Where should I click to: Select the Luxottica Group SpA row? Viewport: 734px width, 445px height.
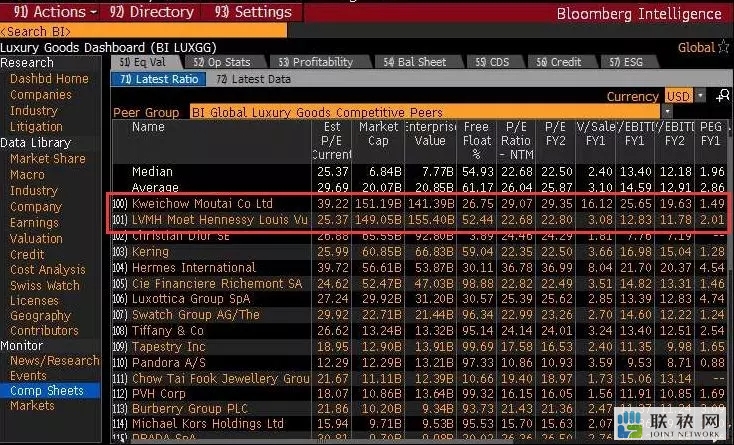tap(419, 299)
